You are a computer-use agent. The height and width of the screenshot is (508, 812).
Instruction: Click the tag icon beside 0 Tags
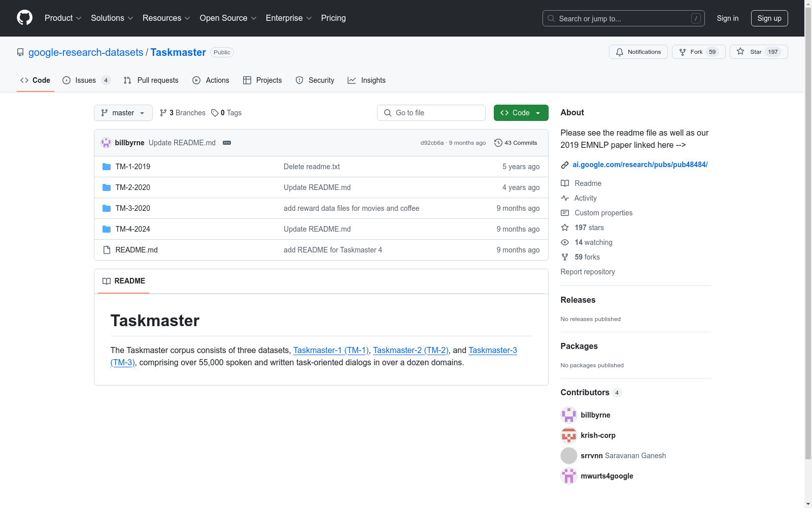pyautogui.click(x=215, y=113)
